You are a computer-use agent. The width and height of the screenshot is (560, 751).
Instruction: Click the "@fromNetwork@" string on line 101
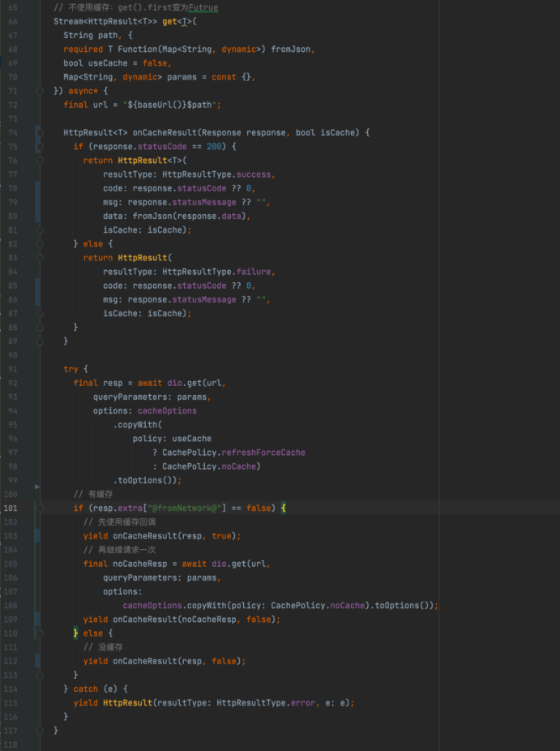coord(184,509)
